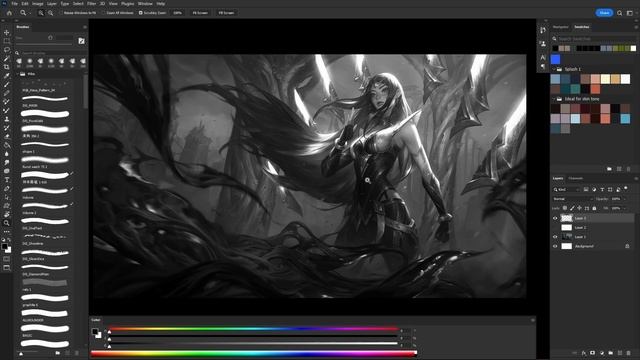The width and height of the screenshot is (640, 360).
Task: Click the Fit Screen button
Action: pos(200,13)
